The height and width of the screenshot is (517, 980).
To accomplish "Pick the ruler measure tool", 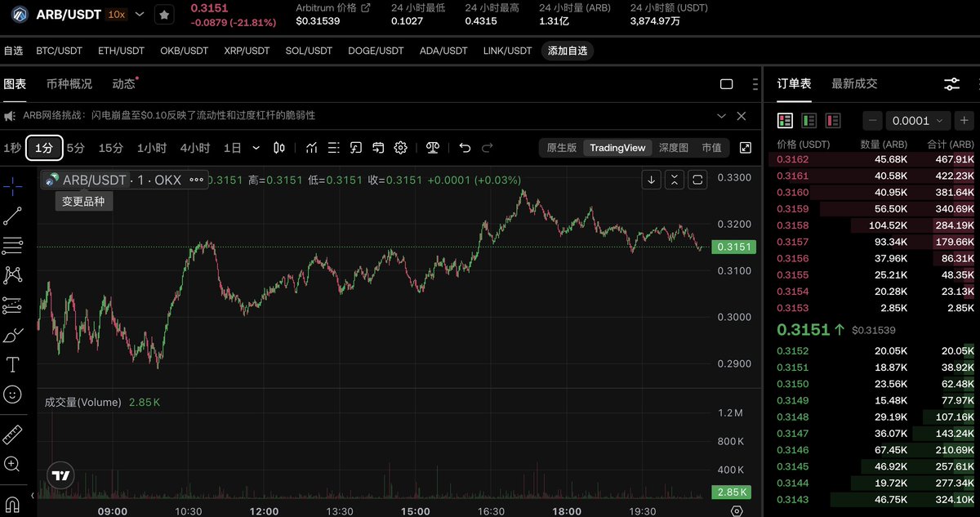I will [12, 435].
